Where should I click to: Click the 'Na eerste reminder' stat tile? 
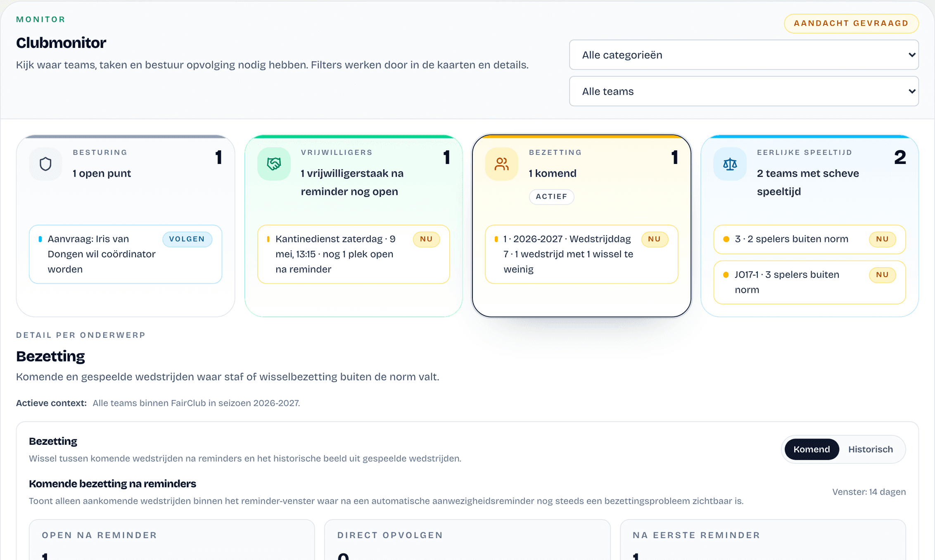pos(763,540)
